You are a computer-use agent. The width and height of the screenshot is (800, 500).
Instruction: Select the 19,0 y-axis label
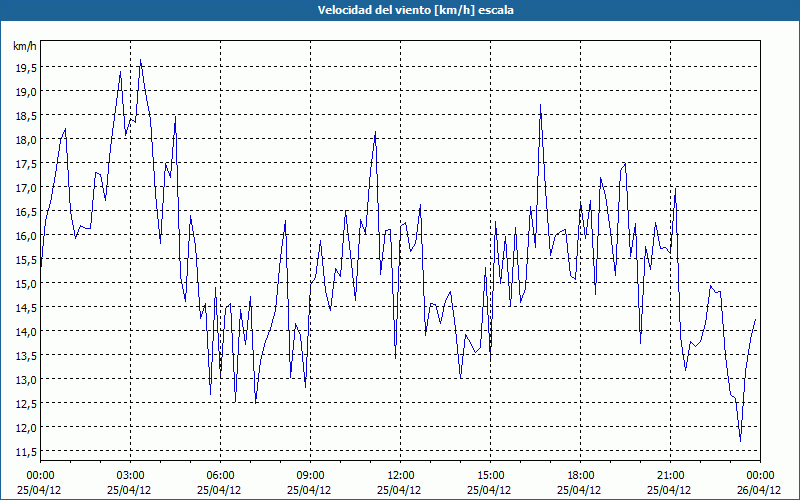[25, 91]
